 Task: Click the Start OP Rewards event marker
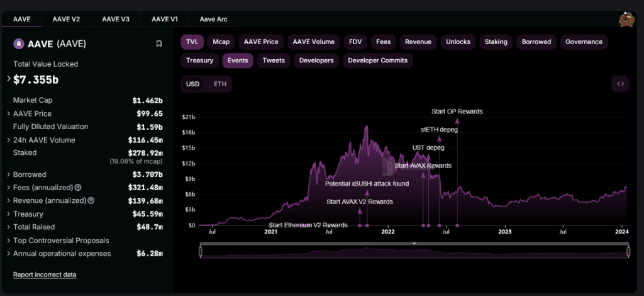pyautogui.click(x=457, y=225)
